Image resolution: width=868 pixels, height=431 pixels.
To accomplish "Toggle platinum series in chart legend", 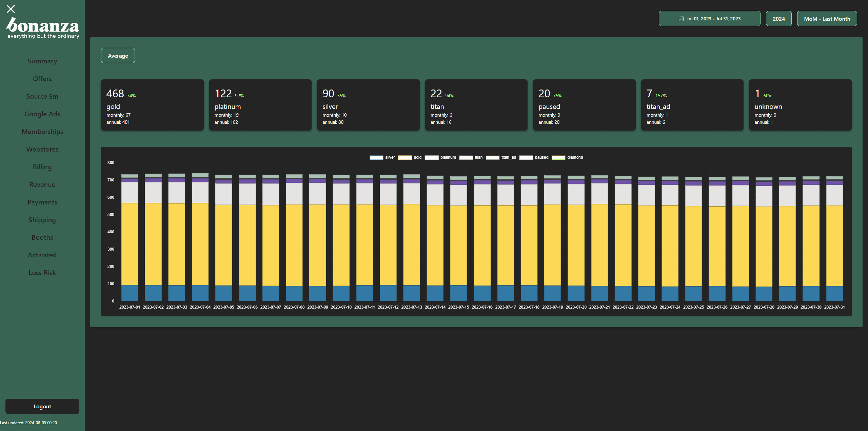I will 440,157.
